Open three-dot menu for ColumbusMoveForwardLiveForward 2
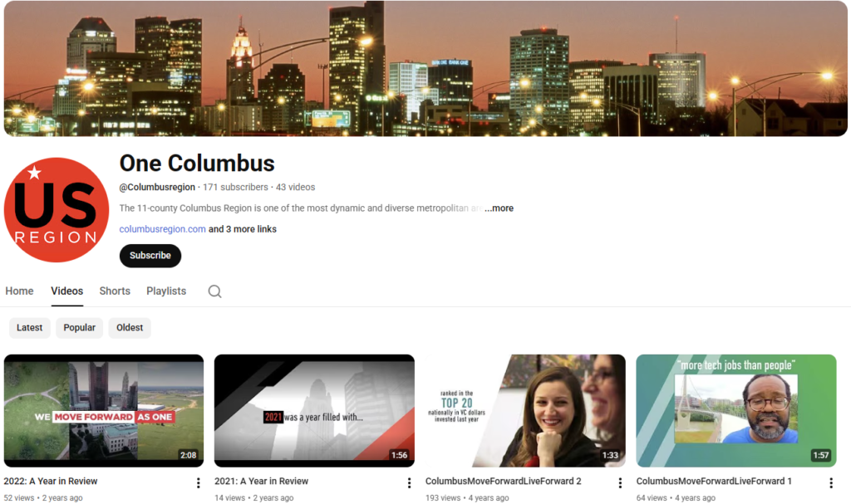The width and height of the screenshot is (851, 504). click(620, 482)
